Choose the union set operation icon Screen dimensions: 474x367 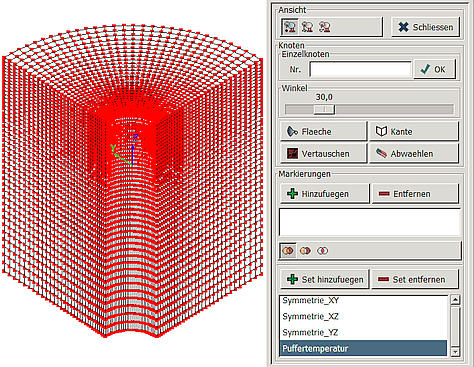tap(288, 251)
